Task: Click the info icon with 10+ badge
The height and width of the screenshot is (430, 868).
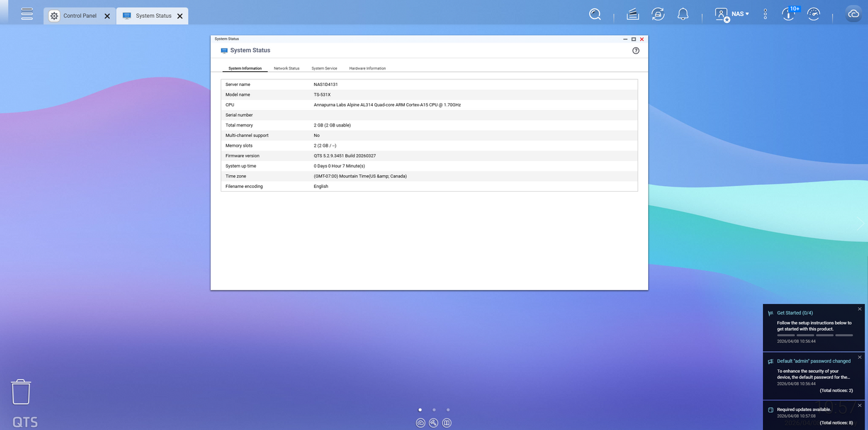Action: pos(789,14)
